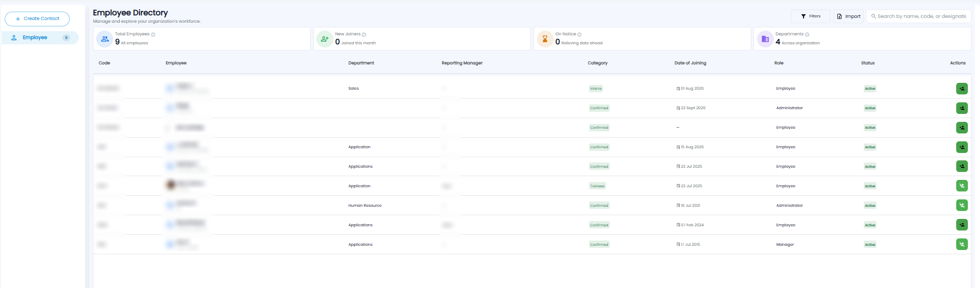Click Active status in the Manager row
Image resolution: width=980 pixels, height=288 pixels.
point(870,245)
